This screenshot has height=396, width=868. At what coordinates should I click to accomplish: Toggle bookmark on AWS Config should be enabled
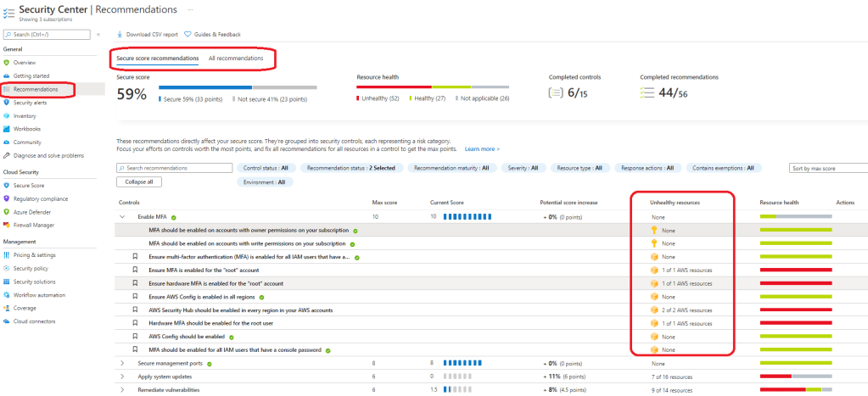134,337
